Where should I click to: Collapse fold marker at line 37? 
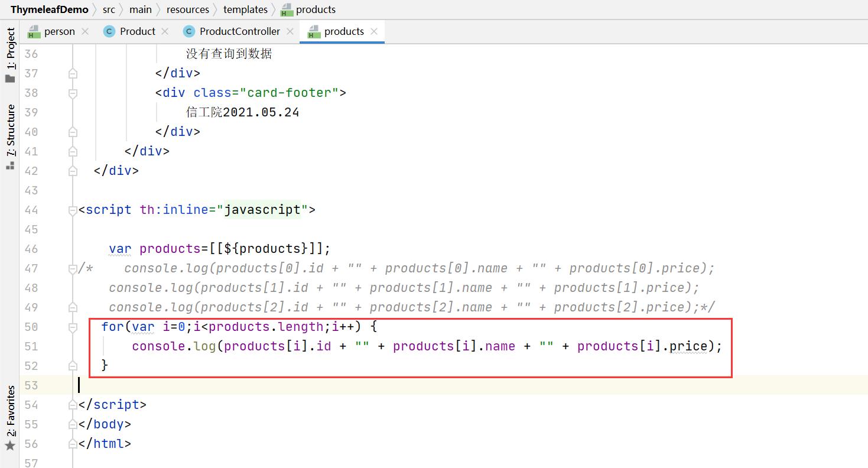point(73,73)
